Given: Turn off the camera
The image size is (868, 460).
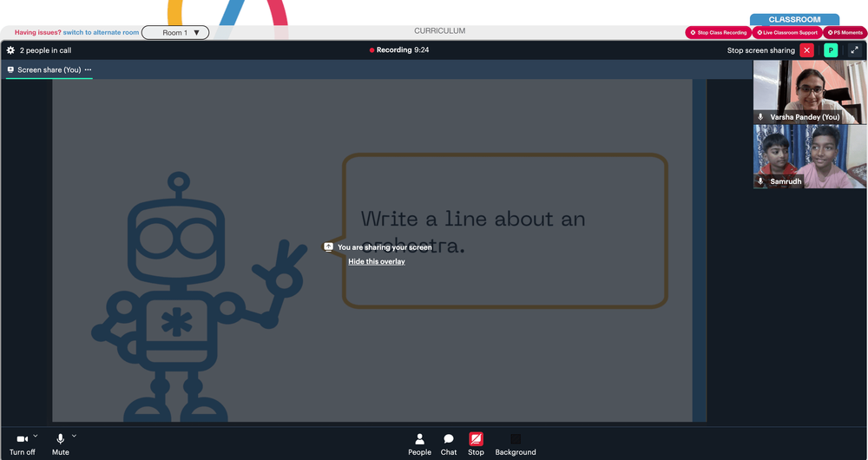Looking at the screenshot, I should 23,444.
